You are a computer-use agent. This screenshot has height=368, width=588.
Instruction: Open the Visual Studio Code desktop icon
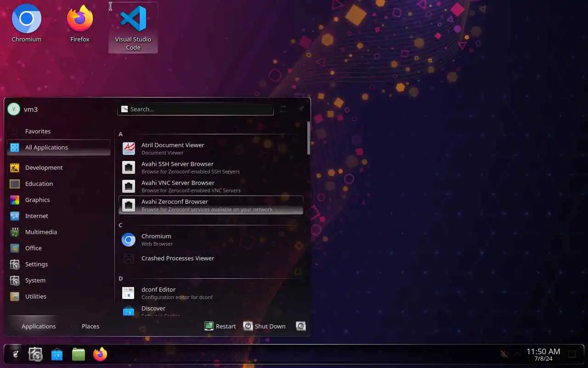(133, 28)
